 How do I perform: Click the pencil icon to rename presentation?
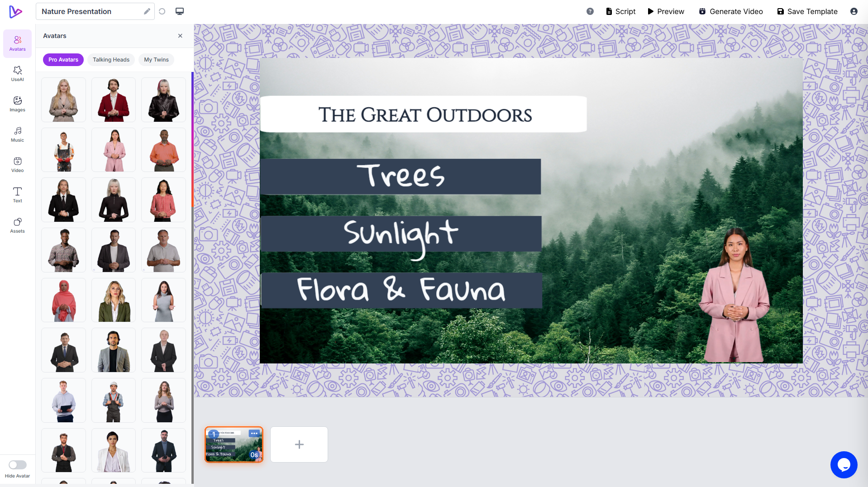coord(147,11)
